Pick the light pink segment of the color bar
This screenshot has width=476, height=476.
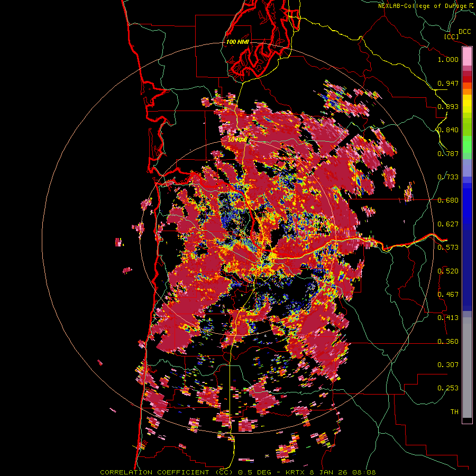point(467,57)
